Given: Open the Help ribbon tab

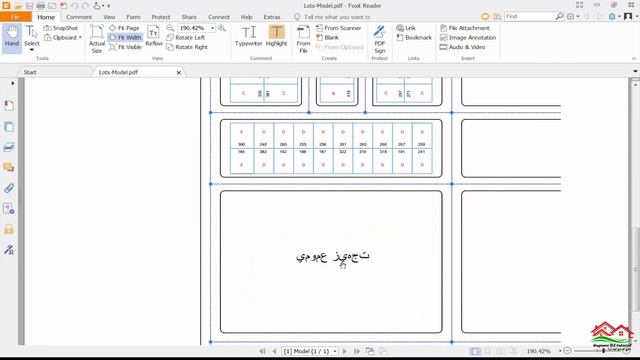Looking at the screenshot, I should (x=246, y=17).
